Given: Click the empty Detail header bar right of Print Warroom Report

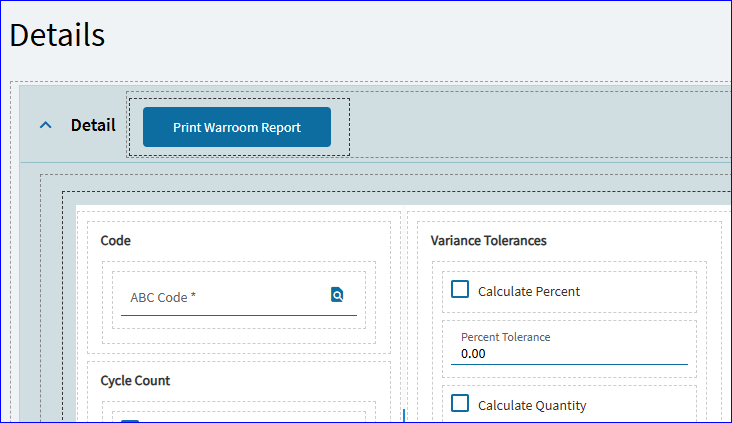Looking at the screenshot, I should [x=540, y=125].
